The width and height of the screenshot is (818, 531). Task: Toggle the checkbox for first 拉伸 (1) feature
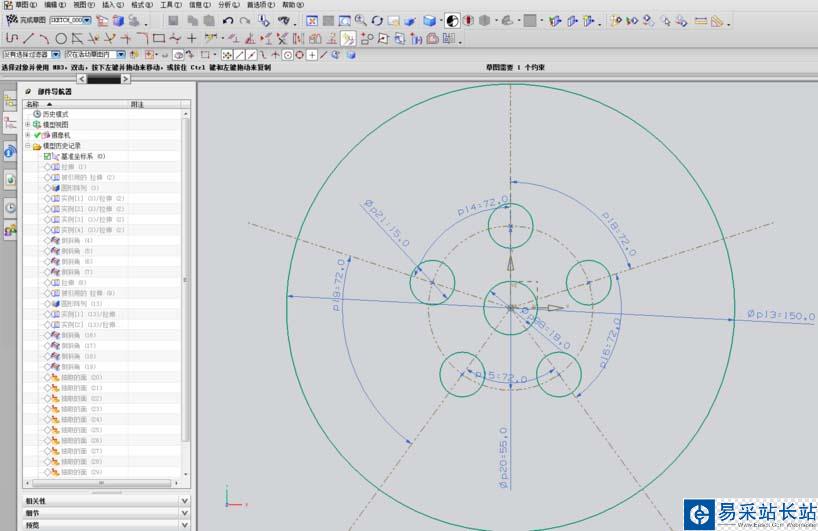[x=47, y=167]
